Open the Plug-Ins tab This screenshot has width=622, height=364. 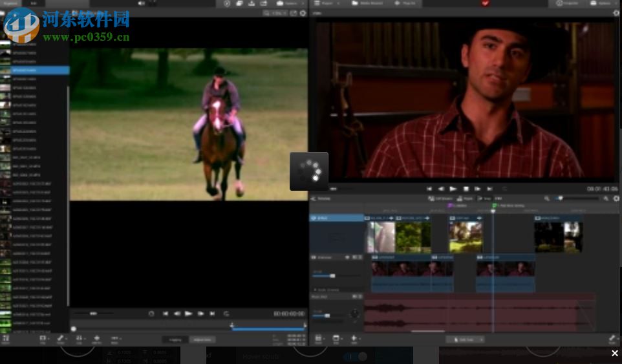pyautogui.click(x=405, y=3)
